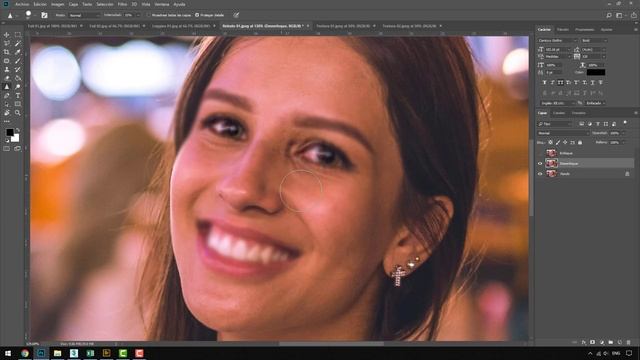Screen dimensions: 640x360
Task: Open the brush preset picker
Action: (x=29, y=15)
